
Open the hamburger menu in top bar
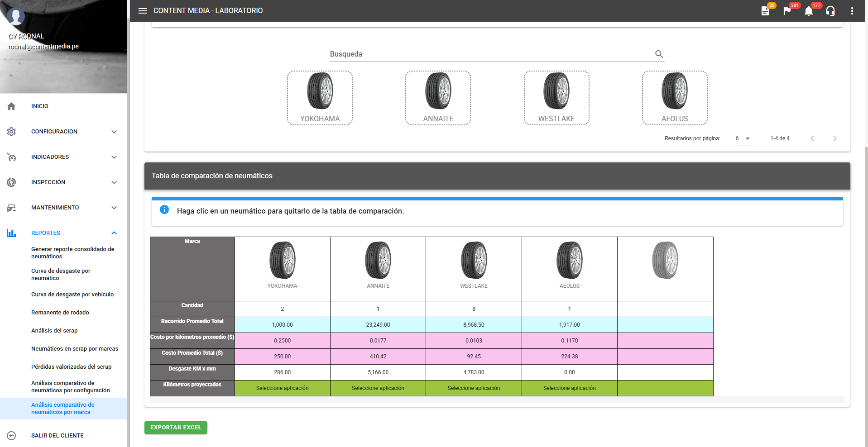click(x=143, y=11)
